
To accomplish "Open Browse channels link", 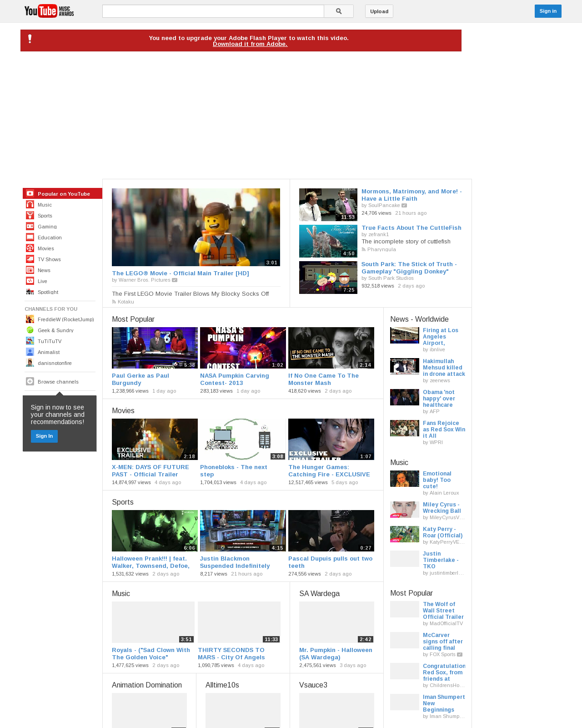I will 58,382.
